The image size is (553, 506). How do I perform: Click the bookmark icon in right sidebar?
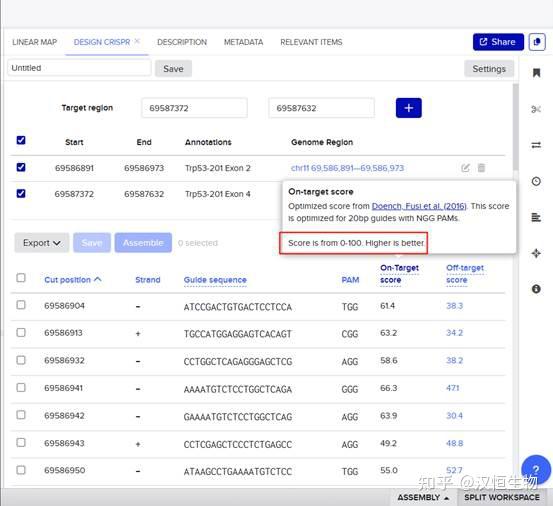536,73
